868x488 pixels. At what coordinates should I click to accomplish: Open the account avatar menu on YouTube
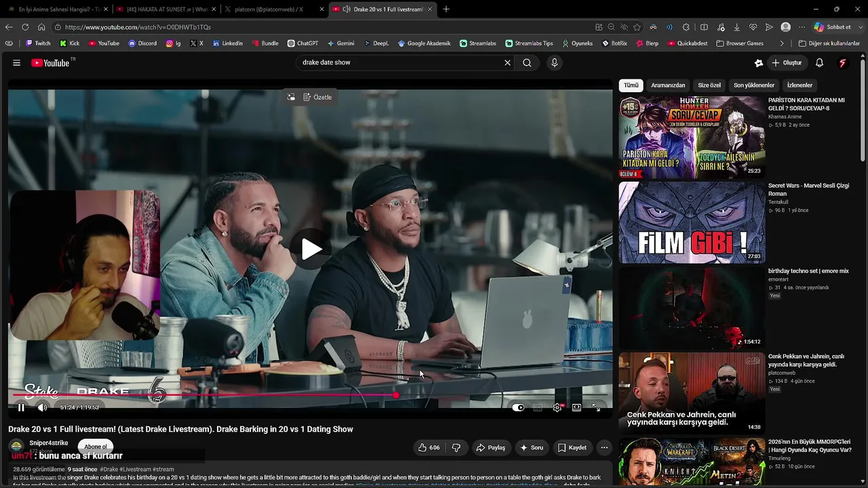pyautogui.click(x=843, y=63)
